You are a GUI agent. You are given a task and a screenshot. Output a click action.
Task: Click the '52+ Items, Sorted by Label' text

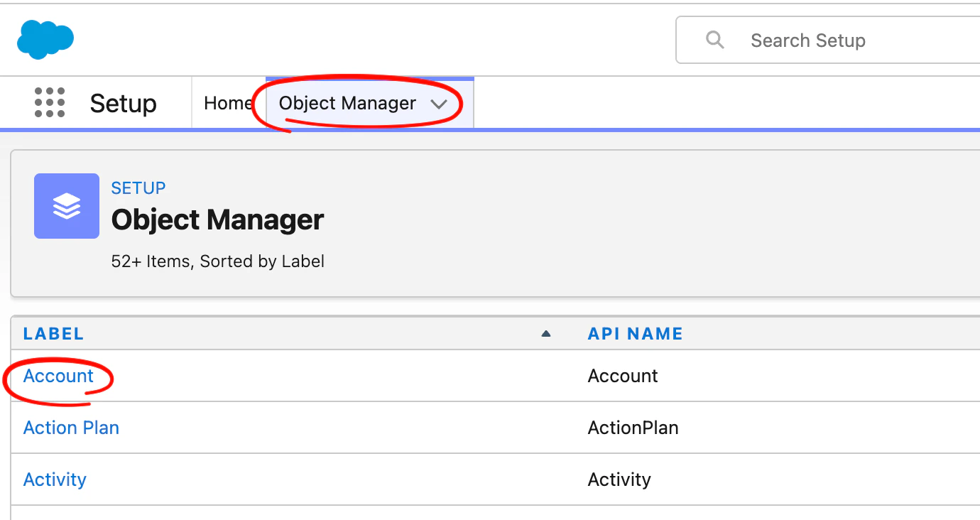click(218, 261)
